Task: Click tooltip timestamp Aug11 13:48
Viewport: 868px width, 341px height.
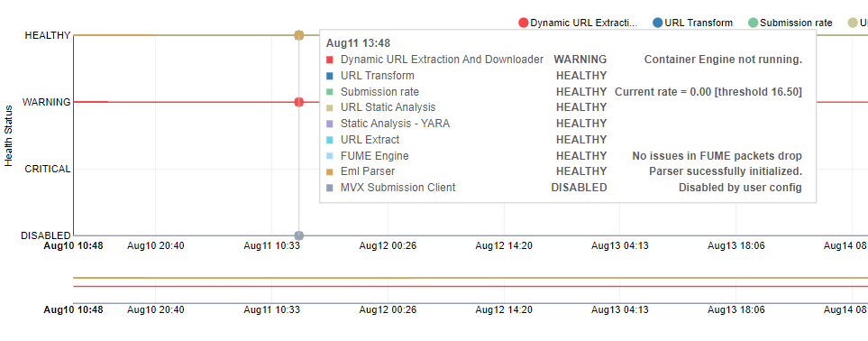Action: click(x=358, y=42)
